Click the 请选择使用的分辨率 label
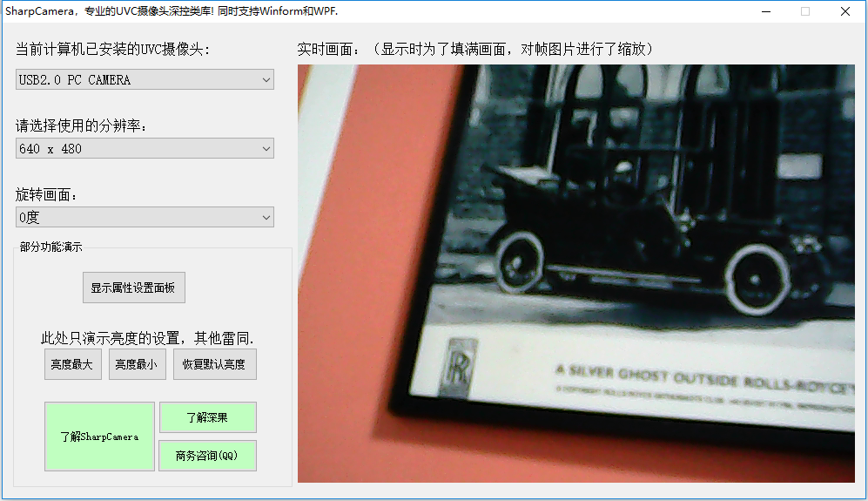Viewport: 868px width, 501px height. click(81, 125)
